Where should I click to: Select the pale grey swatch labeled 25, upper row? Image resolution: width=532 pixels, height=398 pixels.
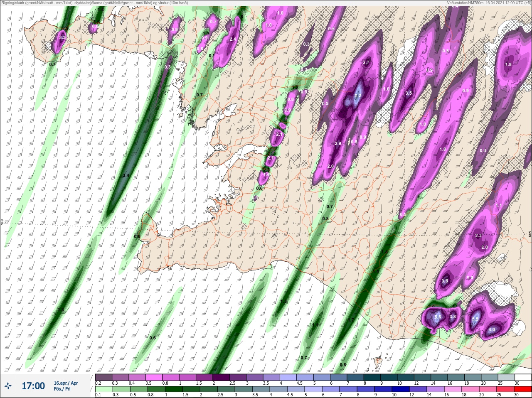pyautogui.click(x=507, y=377)
